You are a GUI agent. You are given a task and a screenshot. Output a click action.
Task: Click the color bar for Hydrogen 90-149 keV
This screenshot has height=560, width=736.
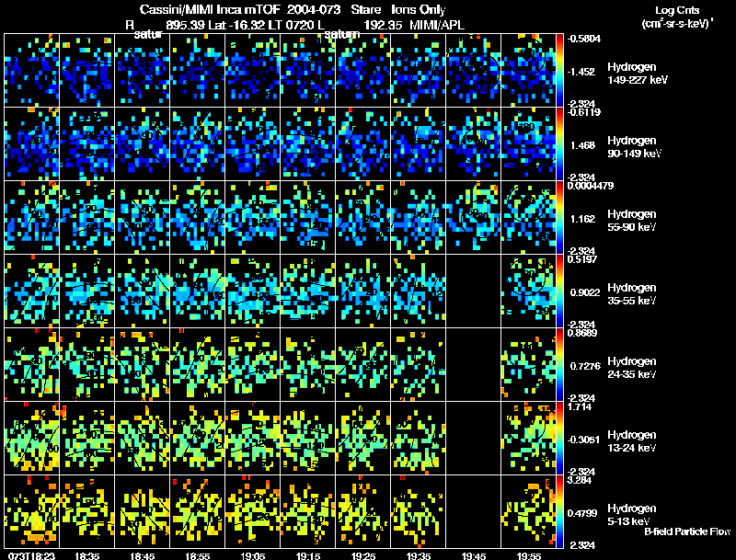[559, 144]
